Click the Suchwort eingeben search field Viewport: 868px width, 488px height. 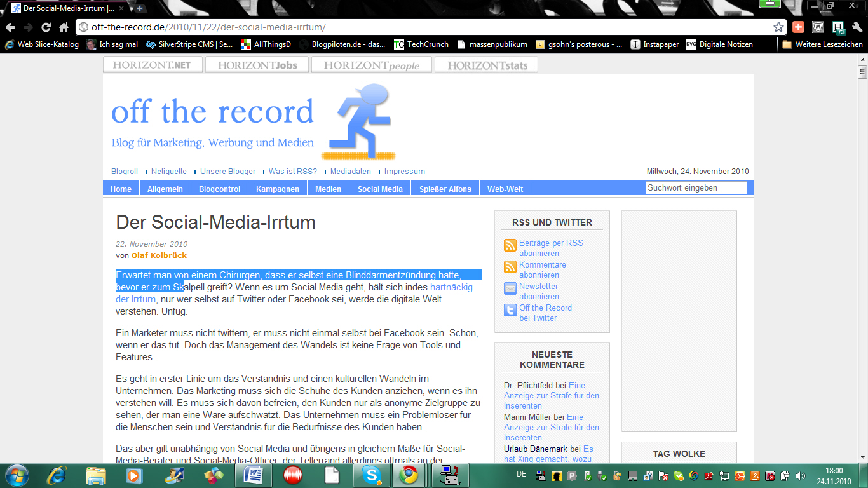point(696,188)
